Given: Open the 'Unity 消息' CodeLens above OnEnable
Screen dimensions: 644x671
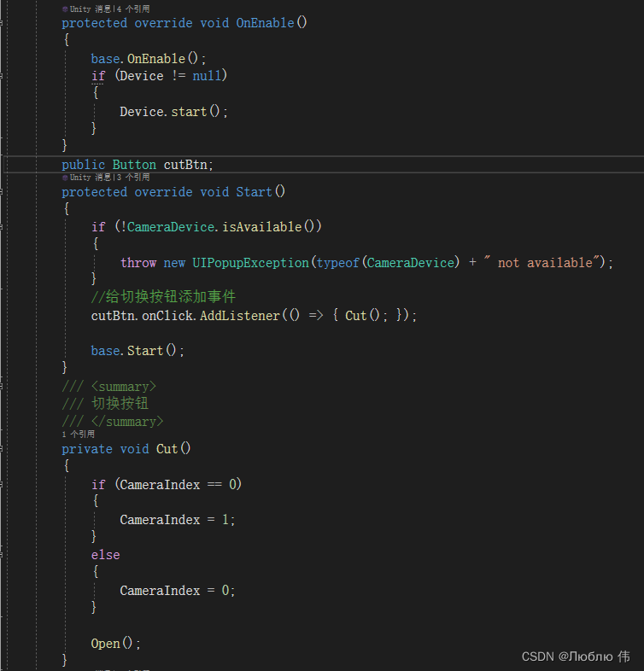Looking at the screenshot, I should [x=91, y=9].
